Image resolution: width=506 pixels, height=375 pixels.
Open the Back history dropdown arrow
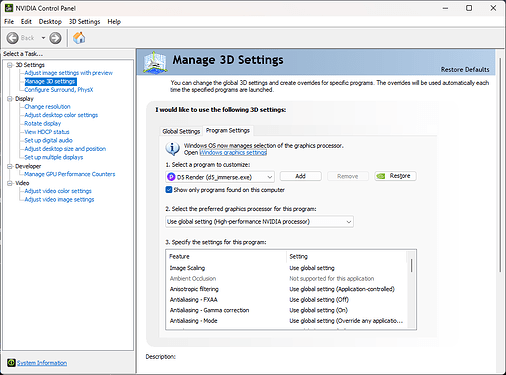tap(43, 38)
